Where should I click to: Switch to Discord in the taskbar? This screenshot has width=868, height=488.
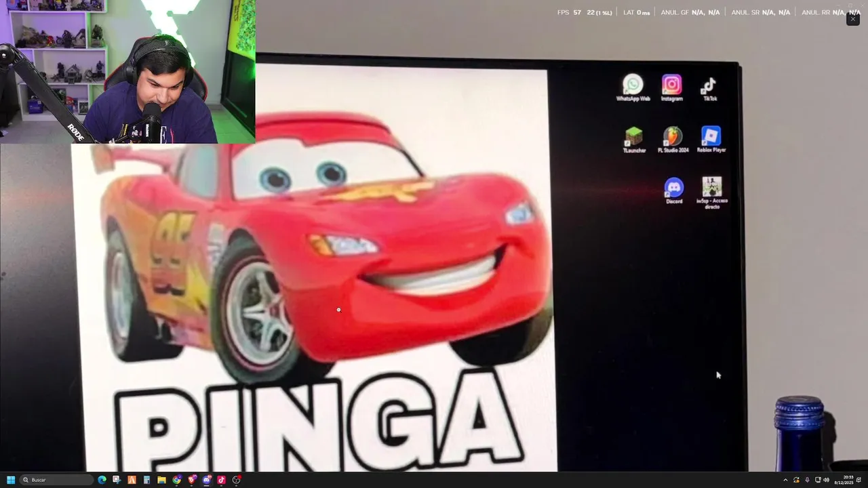click(x=206, y=480)
